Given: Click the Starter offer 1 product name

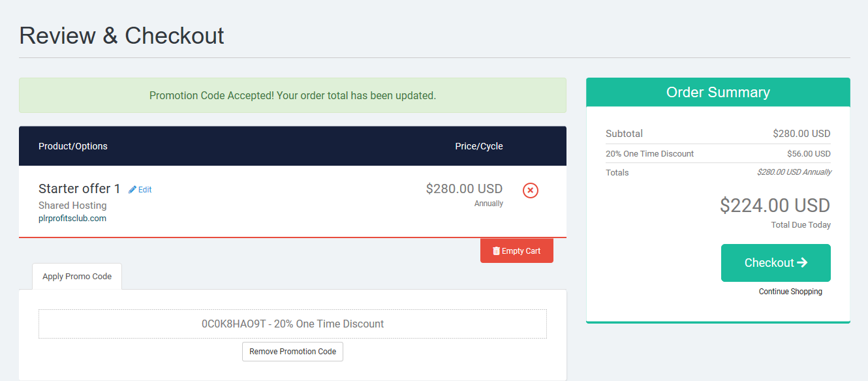Looking at the screenshot, I should tap(80, 189).
